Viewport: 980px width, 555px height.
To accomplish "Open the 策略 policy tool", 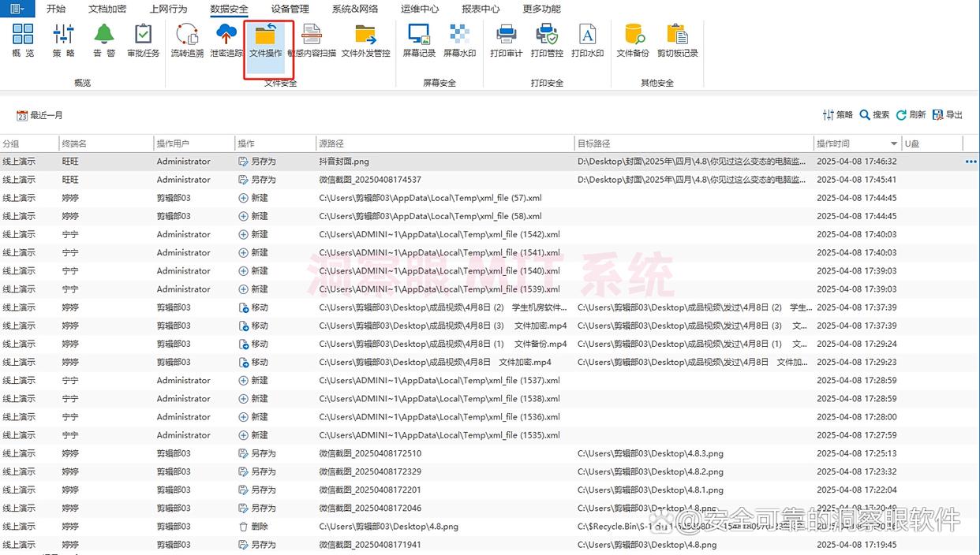I will coord(64,39).
